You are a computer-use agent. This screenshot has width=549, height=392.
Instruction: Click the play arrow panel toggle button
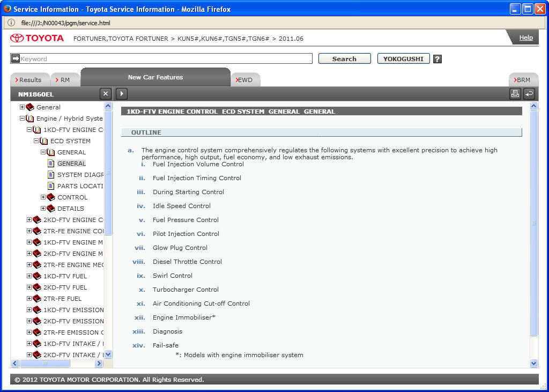122,94
